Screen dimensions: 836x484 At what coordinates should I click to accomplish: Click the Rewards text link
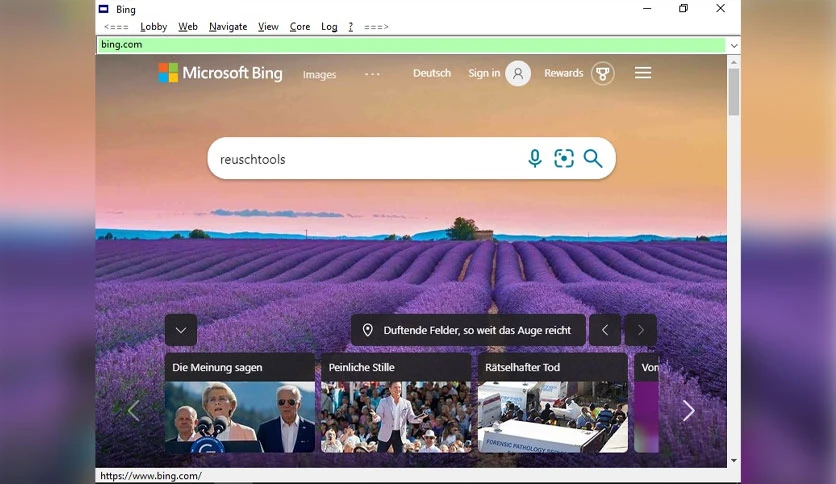[564, 73]
